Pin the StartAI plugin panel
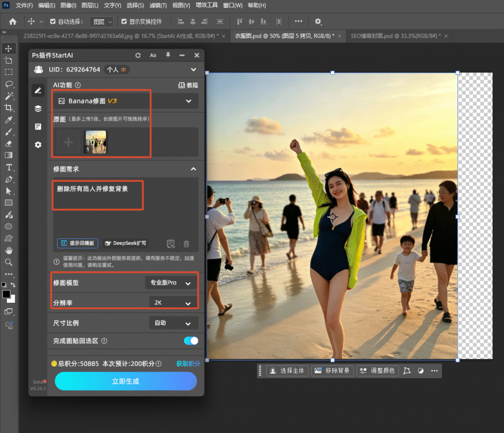504x433 pixels. (x=168, y=55)
